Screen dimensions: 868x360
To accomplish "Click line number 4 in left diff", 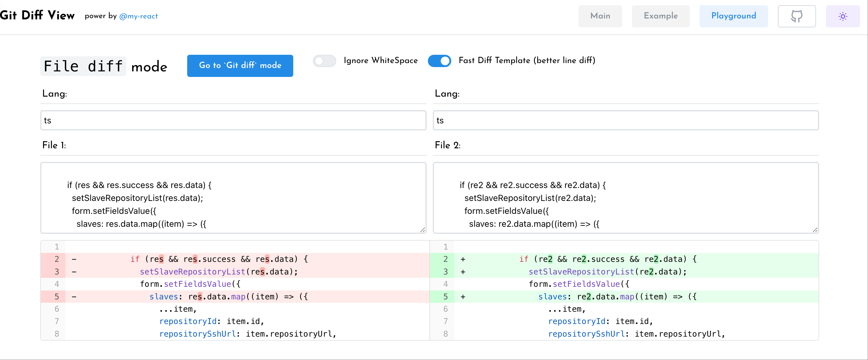I will click(57, 284).
